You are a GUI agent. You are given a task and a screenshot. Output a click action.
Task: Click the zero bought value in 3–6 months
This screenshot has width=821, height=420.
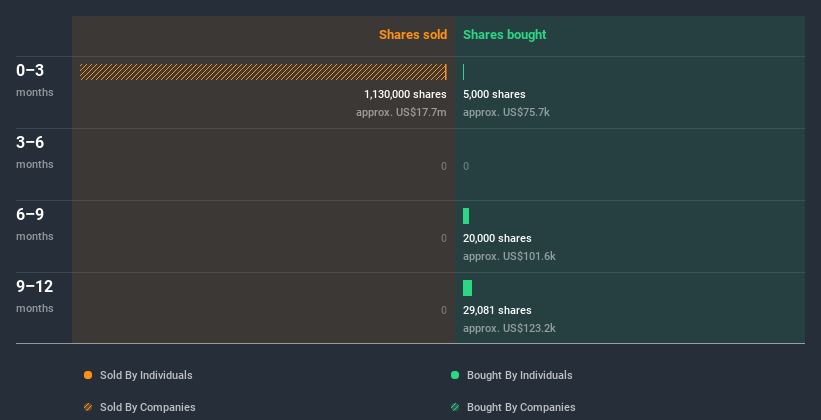click(x=466, y=167)
